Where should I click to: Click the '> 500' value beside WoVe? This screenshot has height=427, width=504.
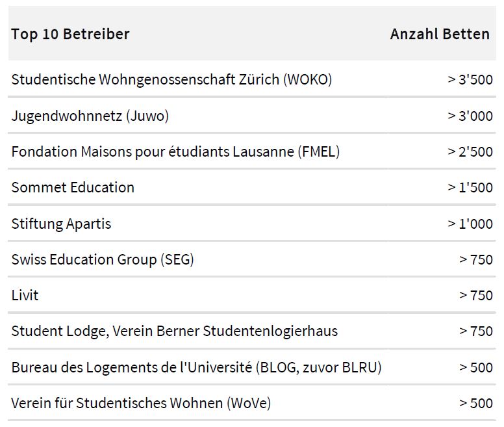476,403
